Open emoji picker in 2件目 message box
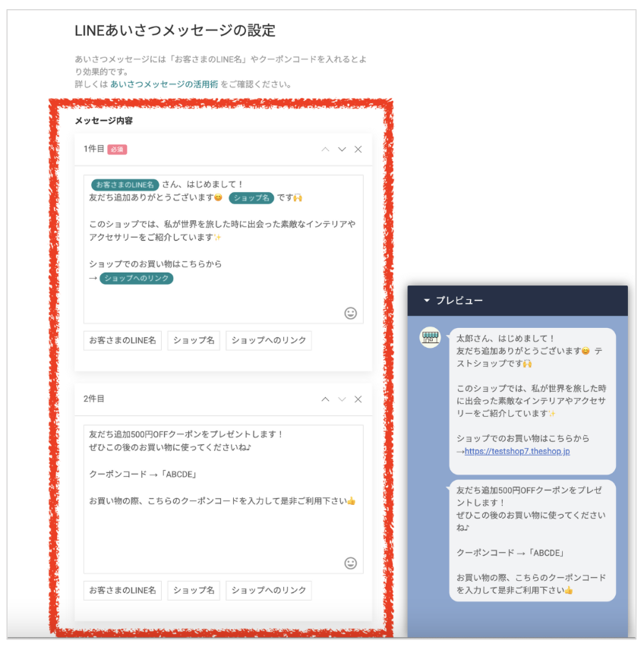 click(x=351, y=563)
